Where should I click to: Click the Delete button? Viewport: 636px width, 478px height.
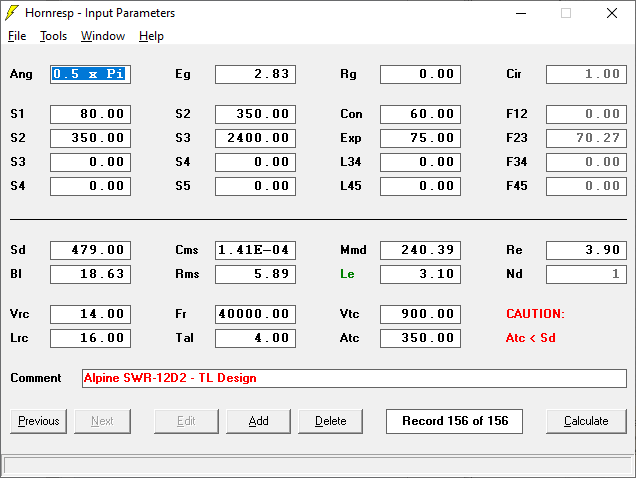coord(331,421)
